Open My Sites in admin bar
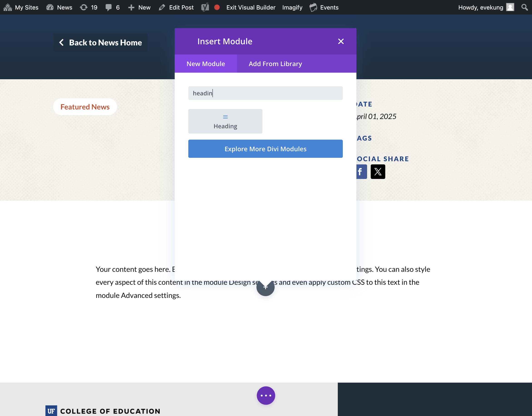 (x=21, y=7)
